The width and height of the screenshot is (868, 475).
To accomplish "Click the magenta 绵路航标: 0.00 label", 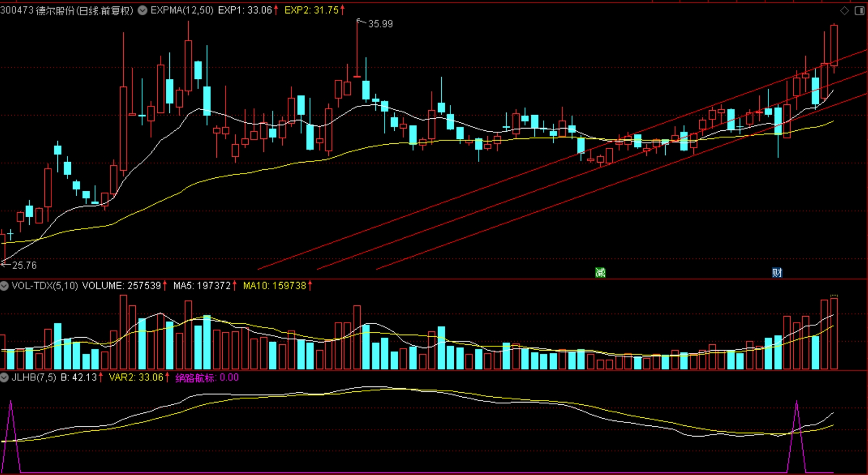I will pos(207,377).
